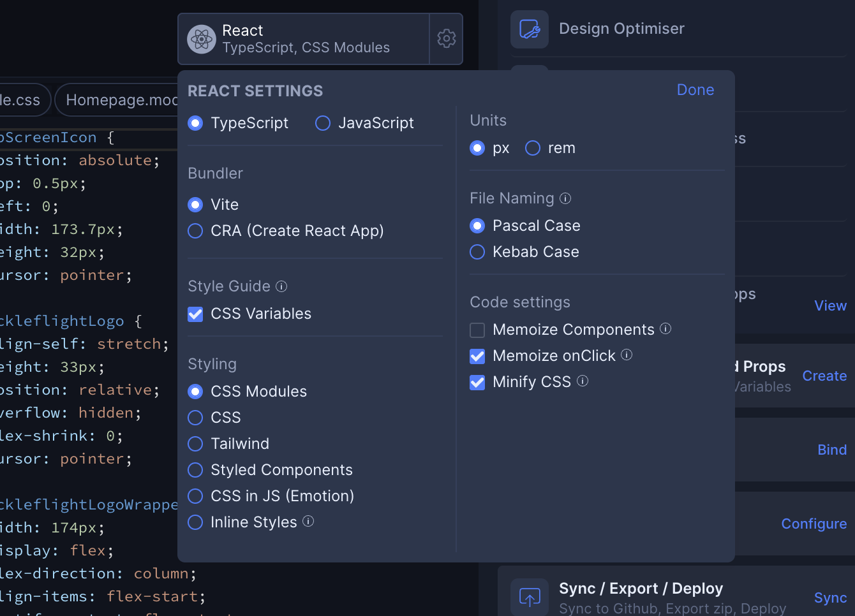Click the Design Optimiser icon

coord(530,29)
